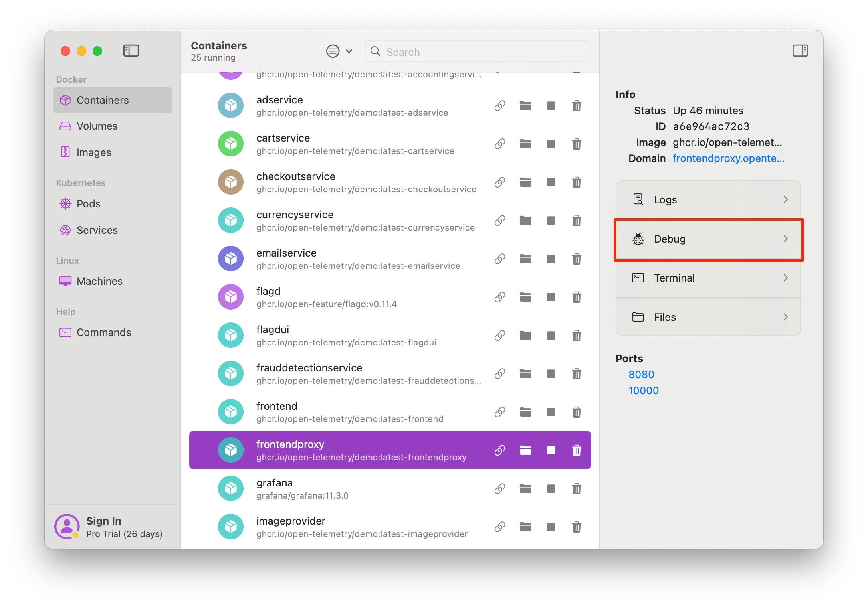Image resolution: width=868 pixels, height=608 pixels.
Task: Stop the cartservice container
Action: (551, 144)
